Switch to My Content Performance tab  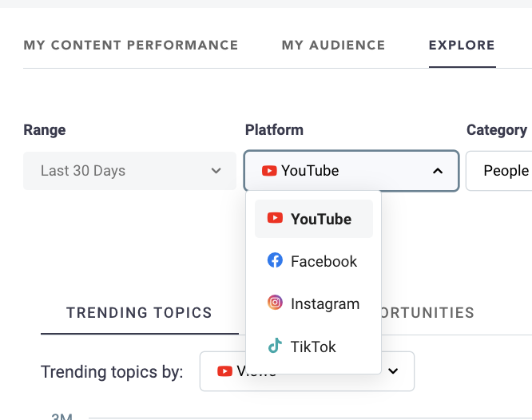pos(131,46)
